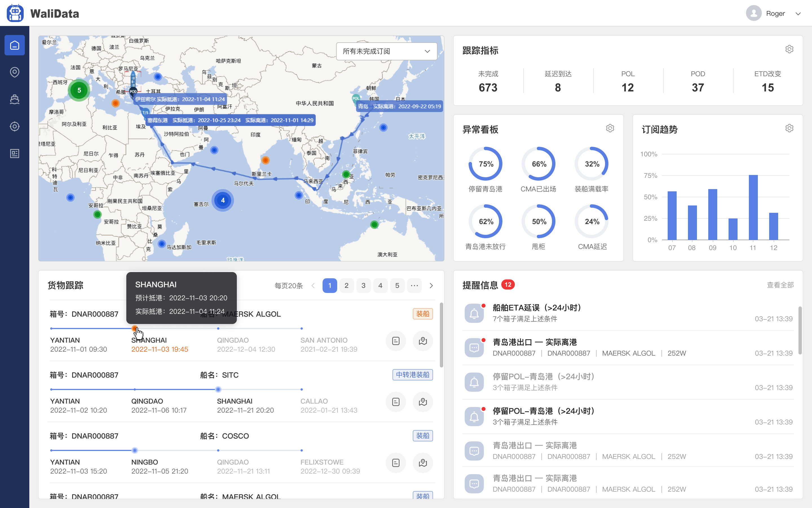Click the month 11 bar in trend chart
The image size is (812, 508).
tap(753, 207)
